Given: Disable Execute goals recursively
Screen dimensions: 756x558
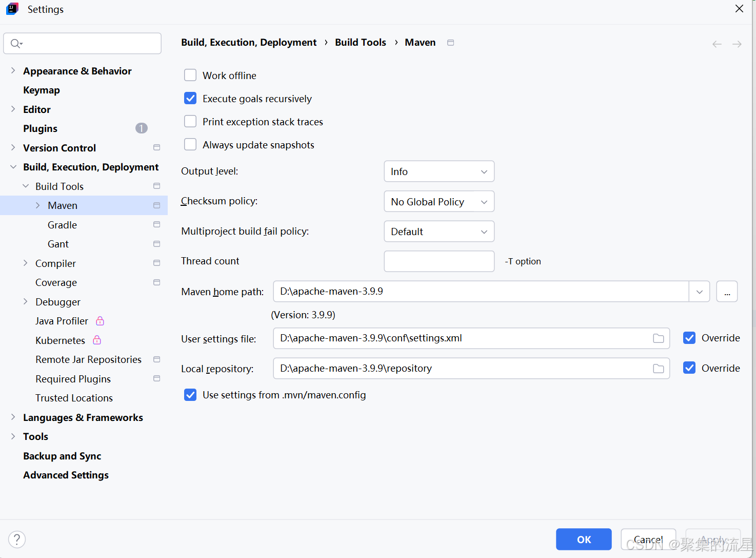Looking at the screenshot, I should (x=190, y=98).
